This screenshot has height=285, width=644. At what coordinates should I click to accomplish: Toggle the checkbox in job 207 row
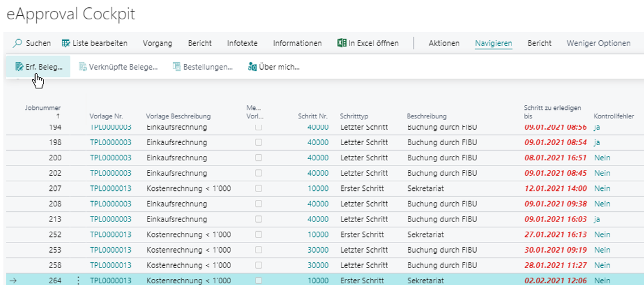point(258,188)
